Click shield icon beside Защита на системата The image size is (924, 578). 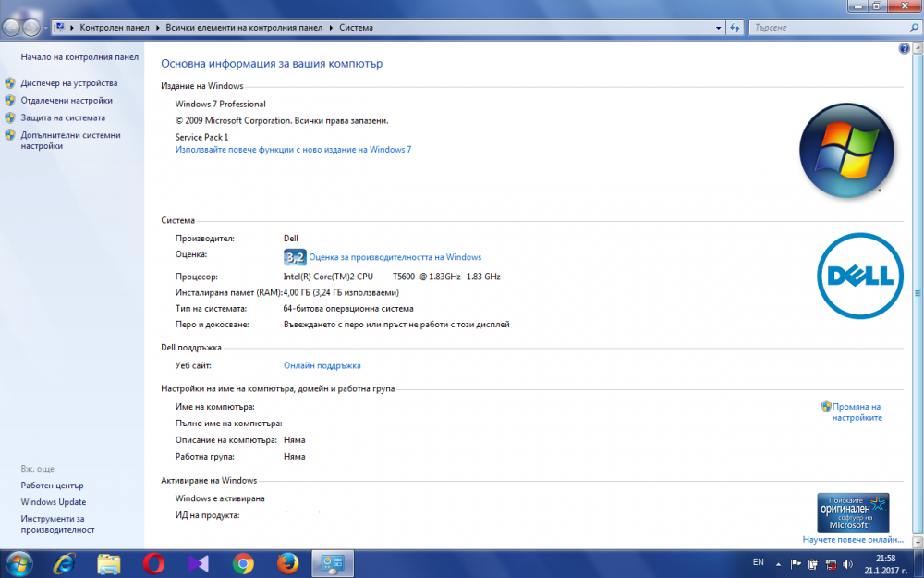point(10,117)
